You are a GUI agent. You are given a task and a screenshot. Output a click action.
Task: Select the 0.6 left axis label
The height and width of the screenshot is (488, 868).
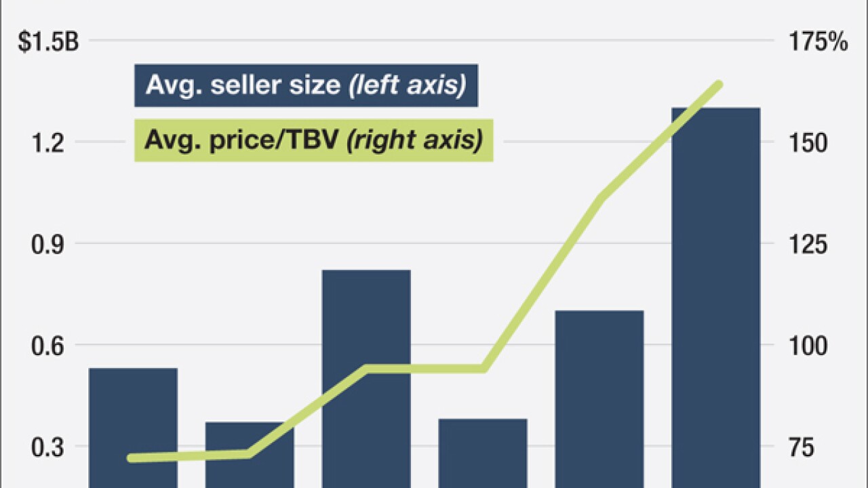point(48,346)
